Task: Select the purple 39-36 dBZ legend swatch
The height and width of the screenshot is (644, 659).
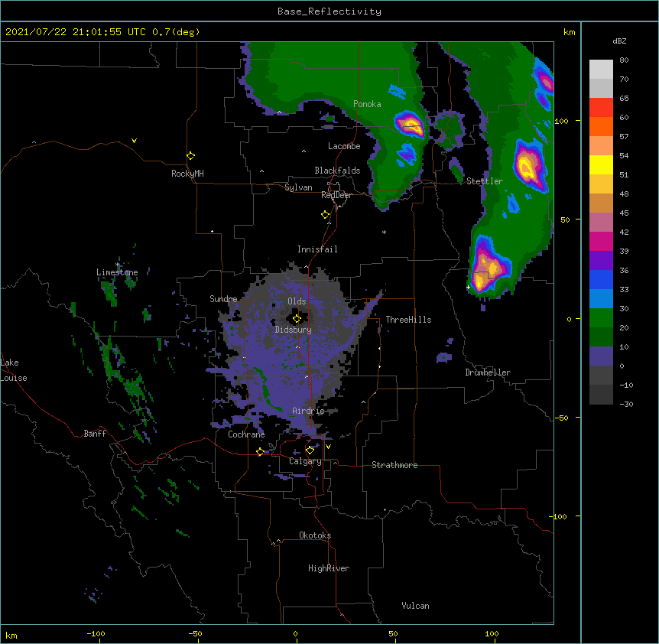Action: pos(601,261)
